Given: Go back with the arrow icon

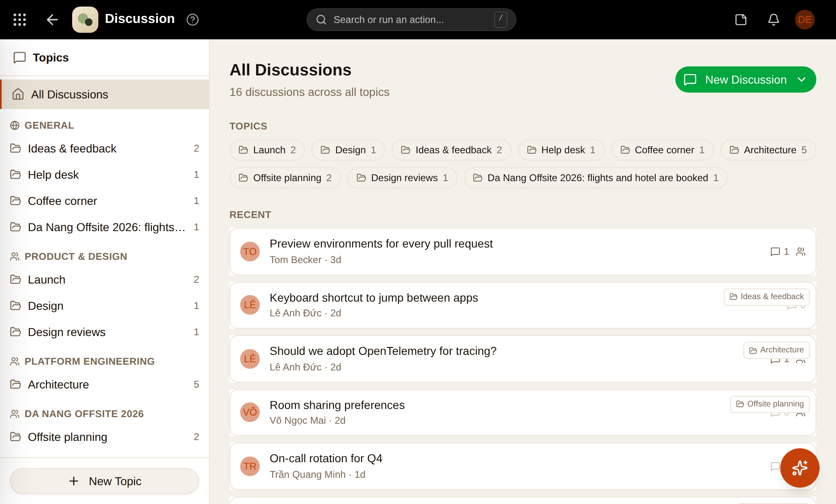Looking at the screenshot, I should pyautogui.click(x=52, y=20).
